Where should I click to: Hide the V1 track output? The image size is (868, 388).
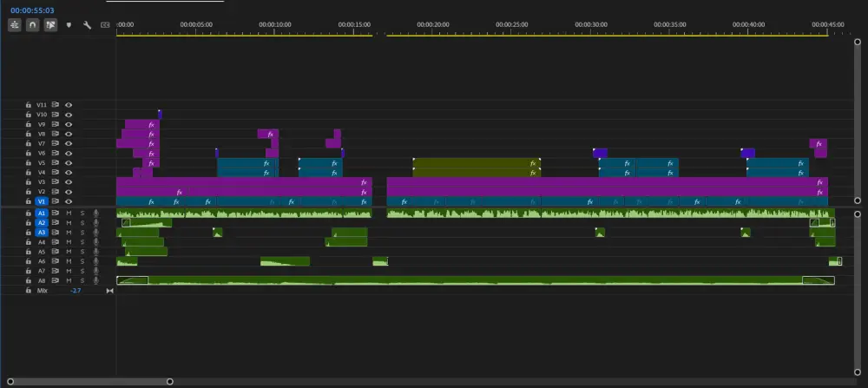point(69,201)
